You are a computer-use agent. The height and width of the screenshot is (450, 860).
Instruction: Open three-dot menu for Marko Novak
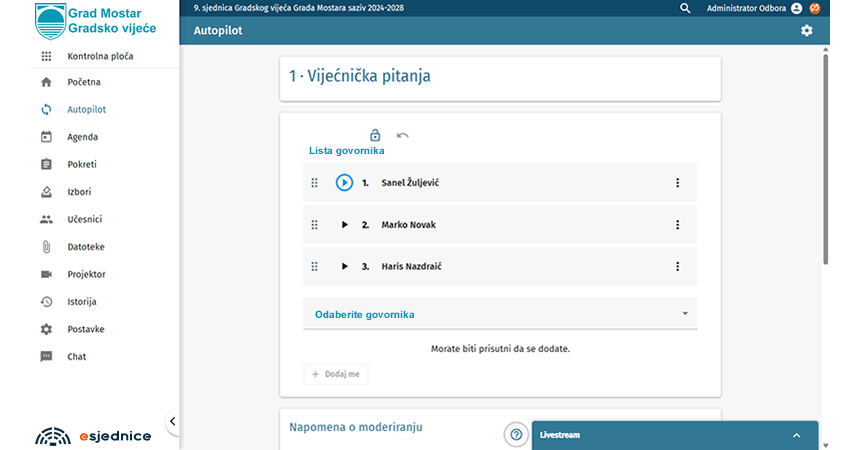(x=677, y=225)
